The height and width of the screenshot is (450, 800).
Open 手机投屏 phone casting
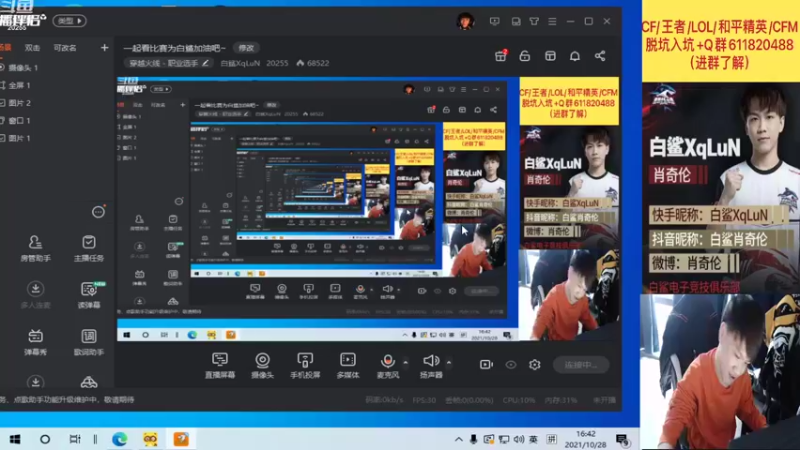(305, 365)
